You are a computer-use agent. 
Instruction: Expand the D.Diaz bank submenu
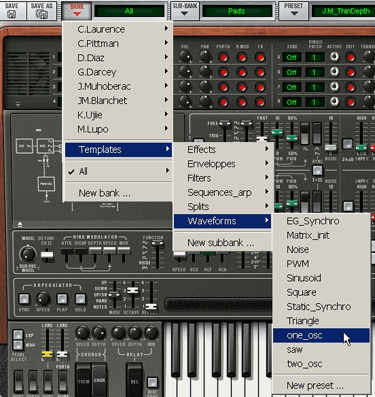click(x=118, y=58)
